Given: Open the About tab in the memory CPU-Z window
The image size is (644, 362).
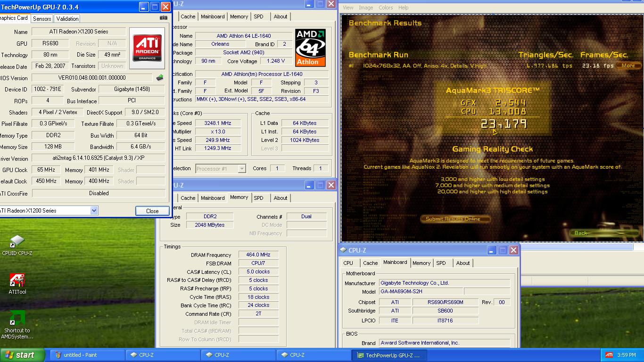Looking at the screenshot, I should click(x=281, y=198).
